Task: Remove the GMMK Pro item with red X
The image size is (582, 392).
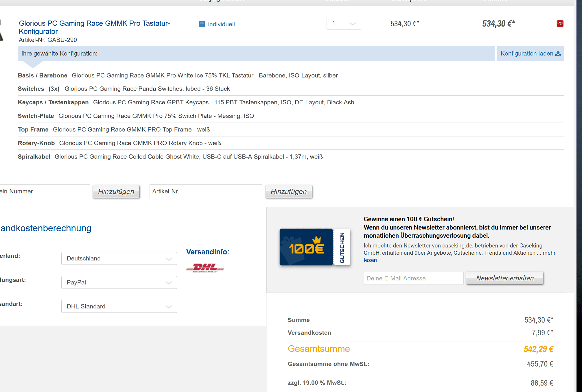Action: tap(560, 23)
